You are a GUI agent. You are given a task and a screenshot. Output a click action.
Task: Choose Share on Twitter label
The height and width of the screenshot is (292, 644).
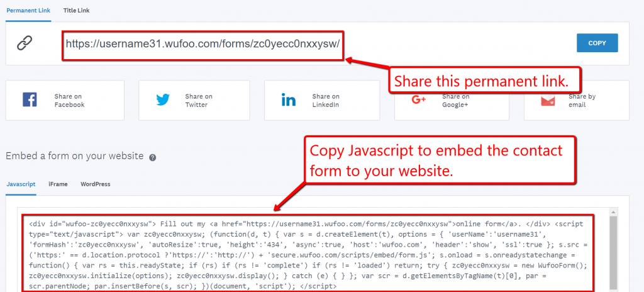pyautogui.click(x=199, y=100)
